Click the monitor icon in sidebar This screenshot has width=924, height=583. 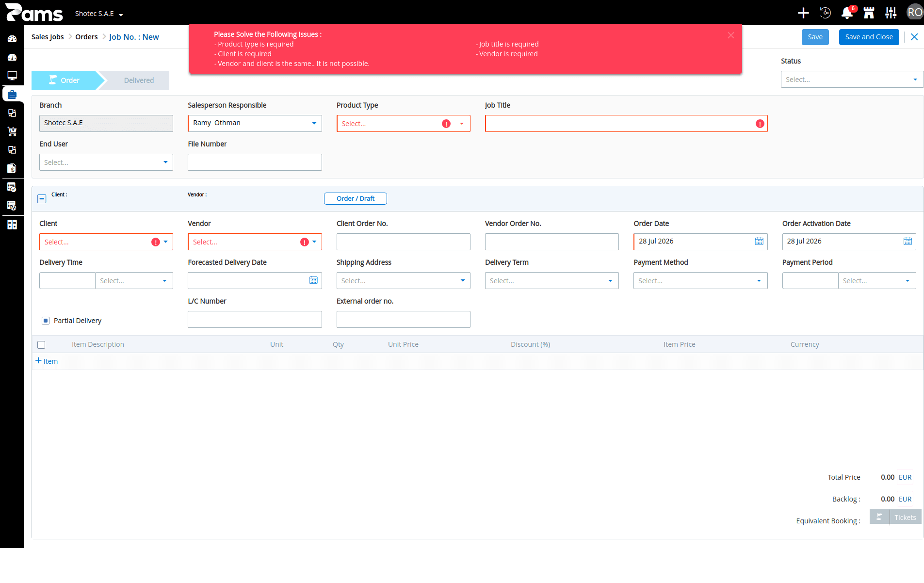(x=12, y=76)
